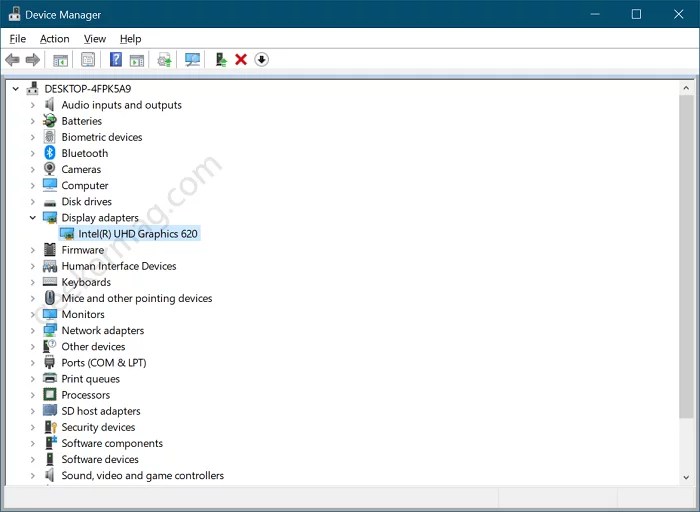Select the Software devices label

(100, 459)
